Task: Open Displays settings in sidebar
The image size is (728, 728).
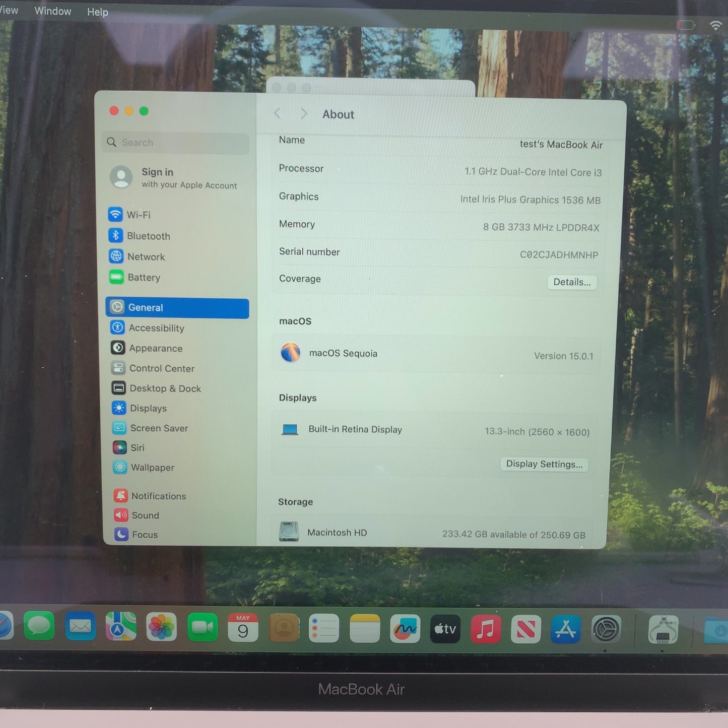Action: click(x=140, y=408)
